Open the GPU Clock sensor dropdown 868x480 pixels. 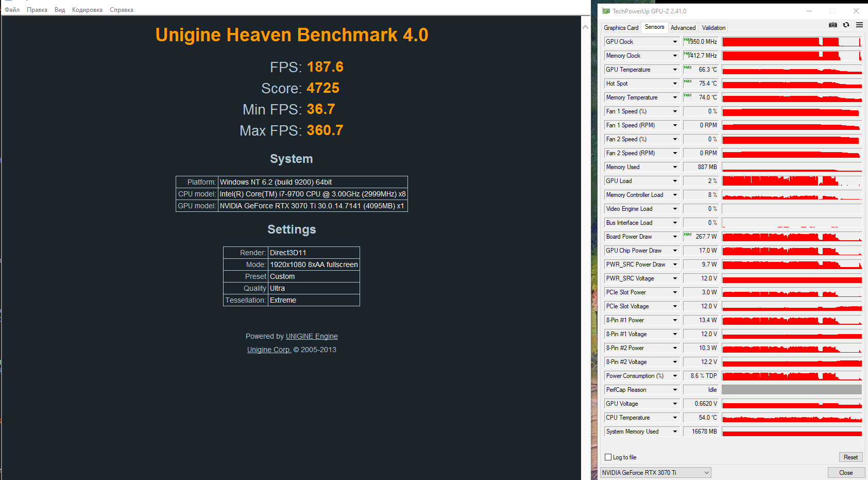pos(675,42)
